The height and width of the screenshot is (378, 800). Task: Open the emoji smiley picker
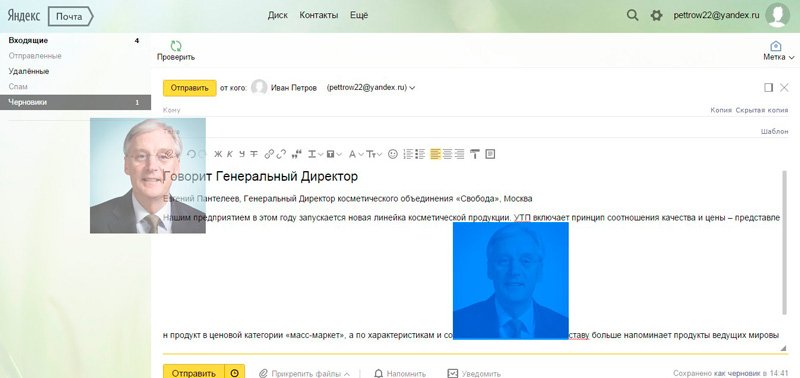click(x=392, y=154)
